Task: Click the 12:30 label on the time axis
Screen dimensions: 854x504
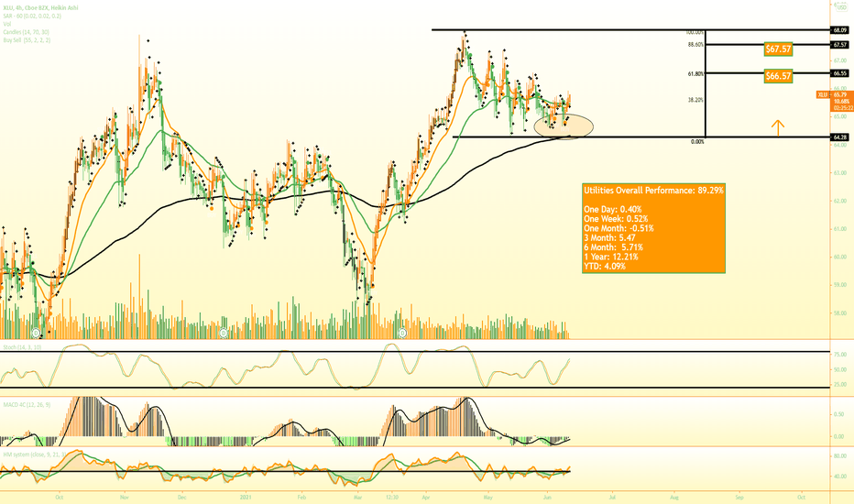Action: pos(391,497)
